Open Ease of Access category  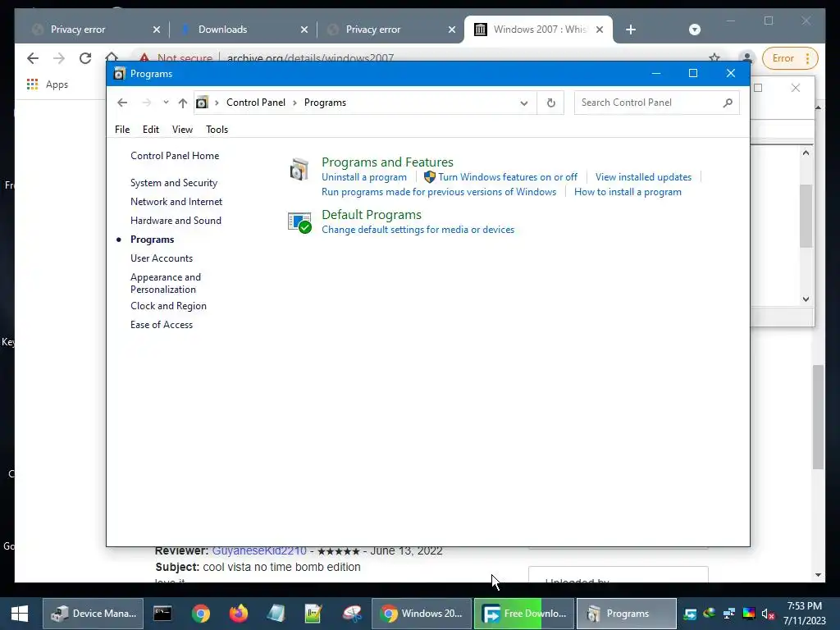pos(162,325)
